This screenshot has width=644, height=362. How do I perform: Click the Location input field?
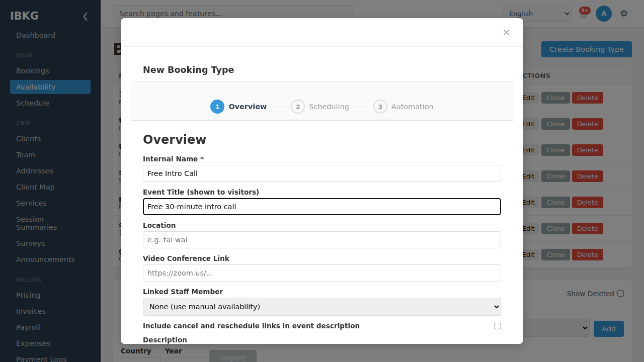coord(322,240)
